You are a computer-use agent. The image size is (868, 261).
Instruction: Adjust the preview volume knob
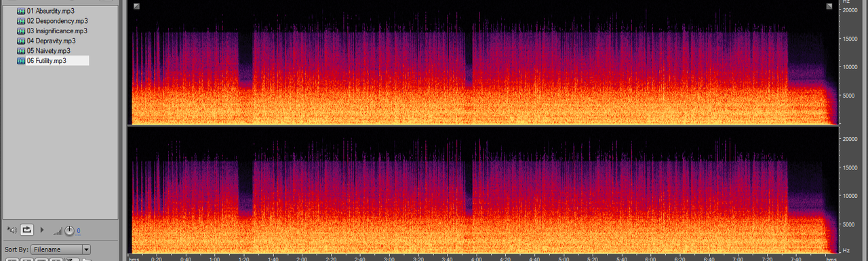pos(69,231)
